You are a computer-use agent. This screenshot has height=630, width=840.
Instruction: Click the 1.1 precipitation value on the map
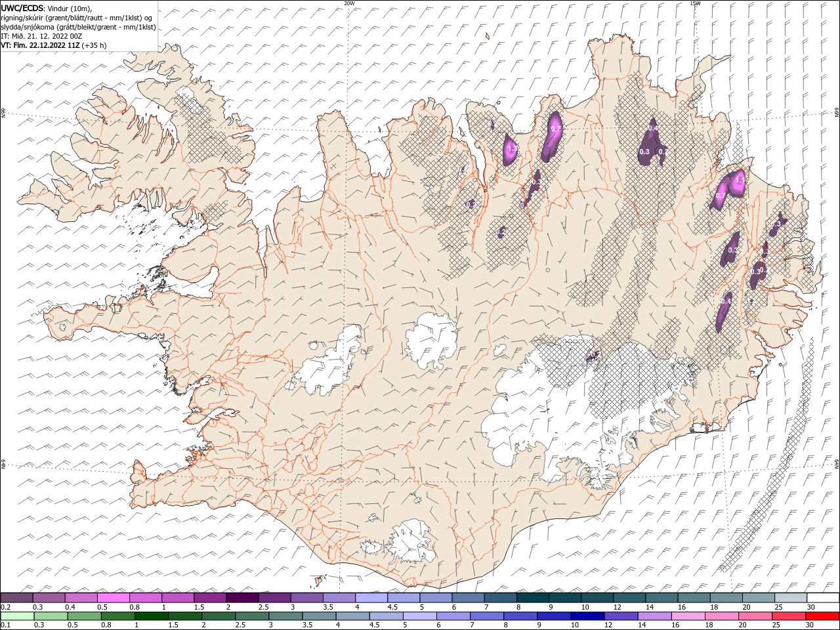tap(740, 180)
